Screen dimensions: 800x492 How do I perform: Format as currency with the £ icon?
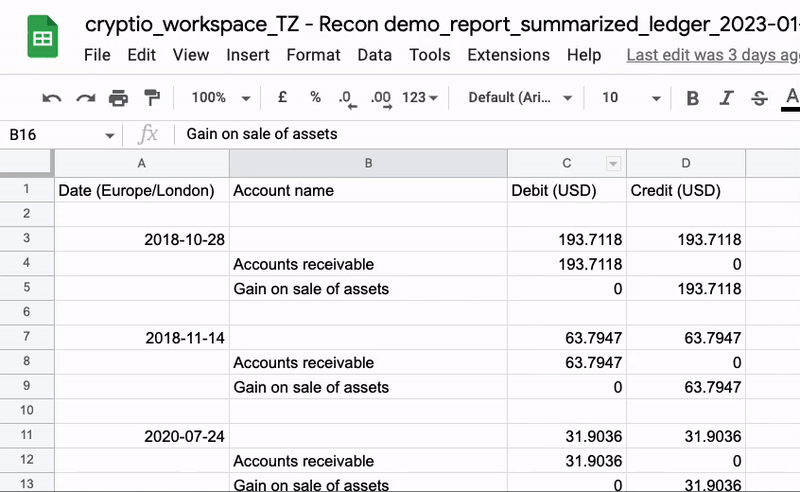tap(282, 97)
